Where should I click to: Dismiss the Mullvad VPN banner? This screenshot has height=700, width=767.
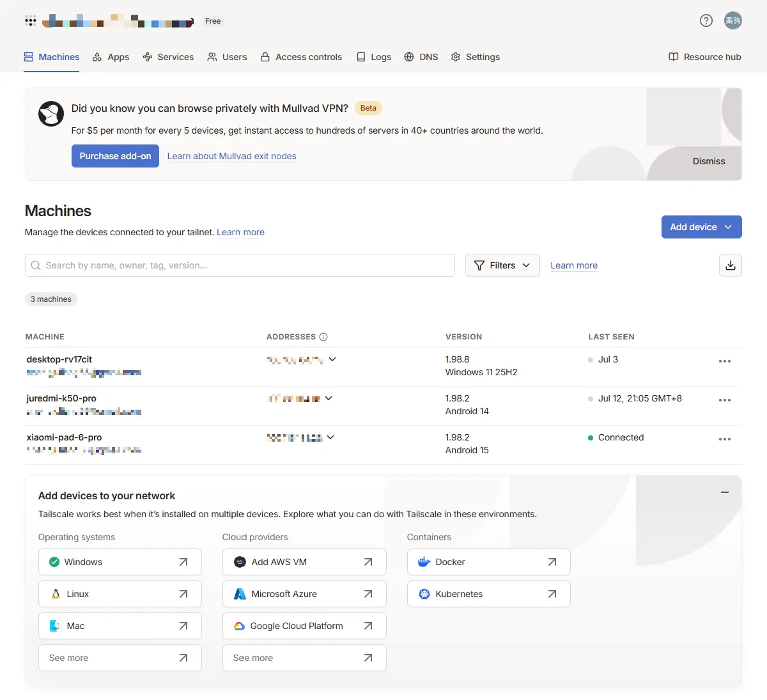pyautogui.click(x=709, y=161)
